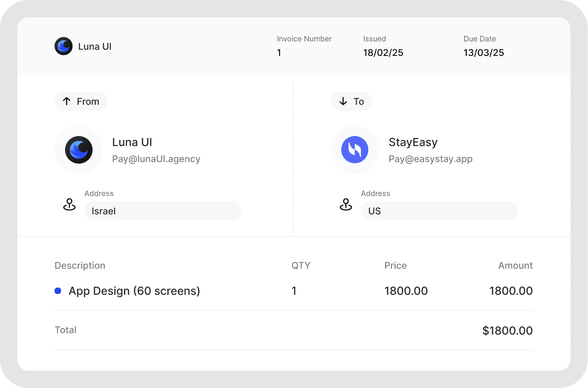Click the sender name Luna UI
Viewport: 588px width, 388px height.
tap(132, 142)
